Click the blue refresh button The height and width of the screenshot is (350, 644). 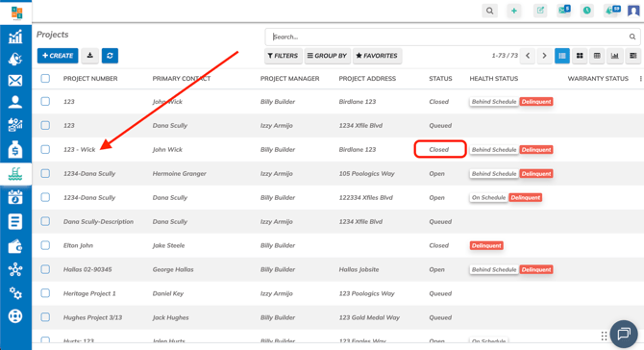click(110, 56)
